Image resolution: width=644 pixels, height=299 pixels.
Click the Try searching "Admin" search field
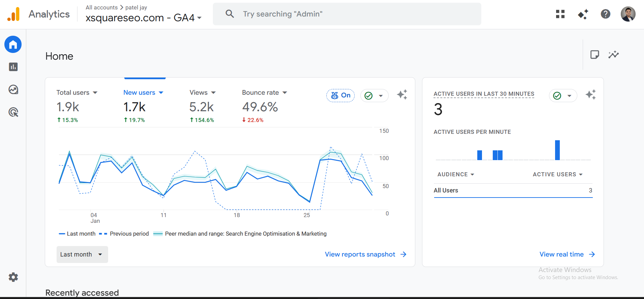tap(347, 14)
